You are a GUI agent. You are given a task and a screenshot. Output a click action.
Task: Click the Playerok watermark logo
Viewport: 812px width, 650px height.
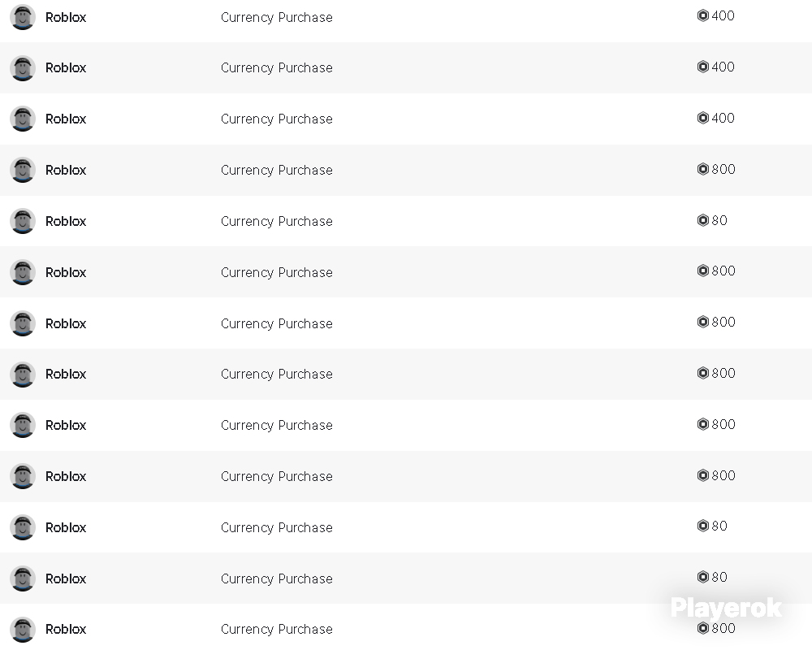(726, 608)
